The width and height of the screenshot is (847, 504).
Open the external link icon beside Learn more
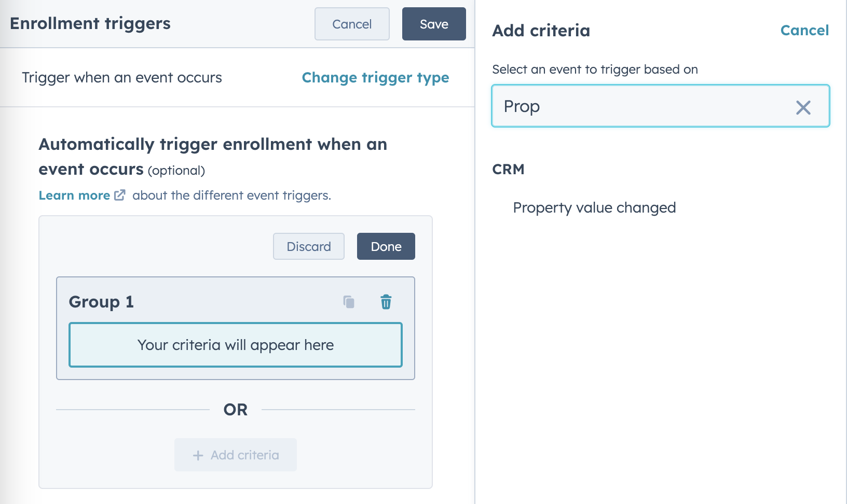[x=119, y=195]
